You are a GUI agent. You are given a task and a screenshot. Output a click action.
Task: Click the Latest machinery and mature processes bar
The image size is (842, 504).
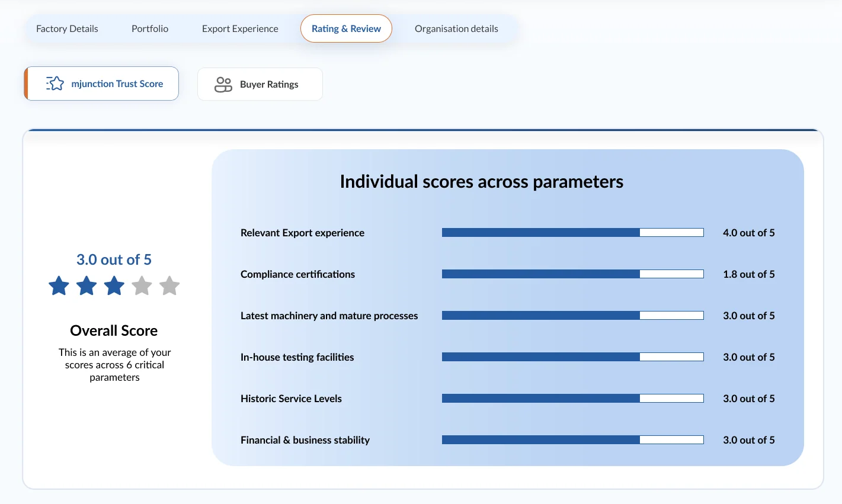573,316
